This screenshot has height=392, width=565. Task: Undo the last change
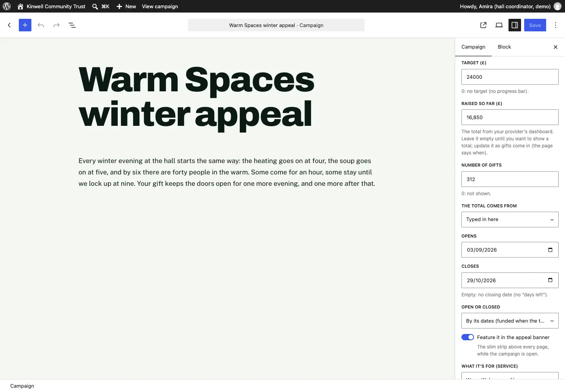click(41, 25)
